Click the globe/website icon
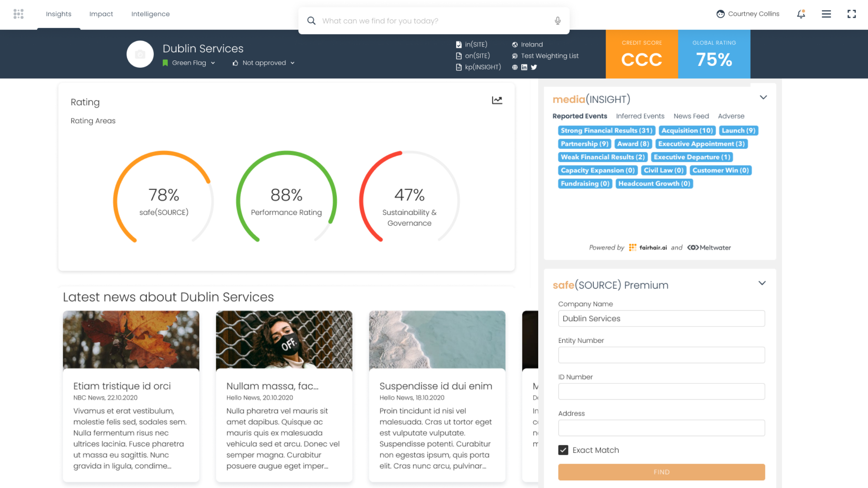 (515, 67)
